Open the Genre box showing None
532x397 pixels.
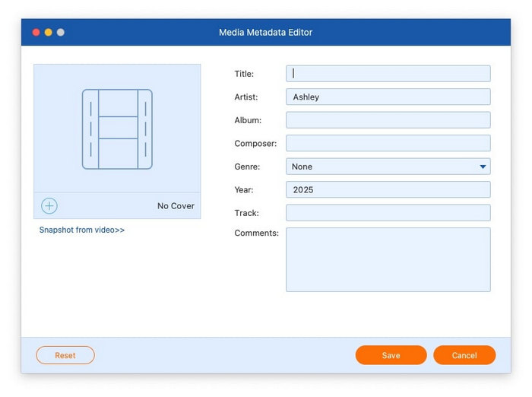(x=380, y=167)
